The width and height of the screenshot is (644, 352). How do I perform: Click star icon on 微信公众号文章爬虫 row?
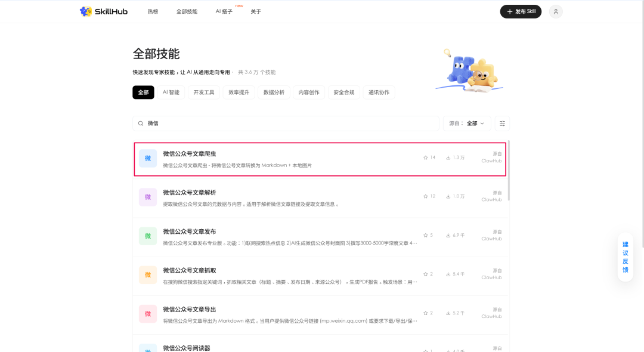(x=426, y=158)
